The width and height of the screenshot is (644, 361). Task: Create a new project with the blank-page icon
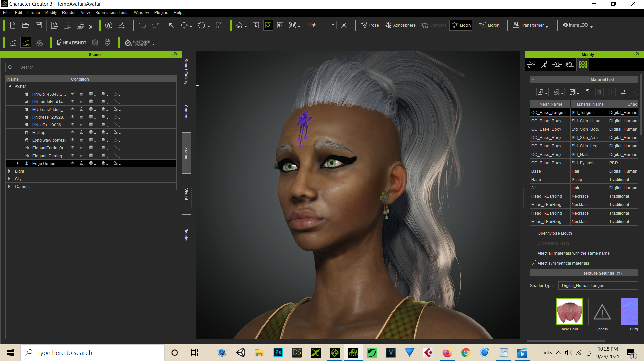(13, 25)
